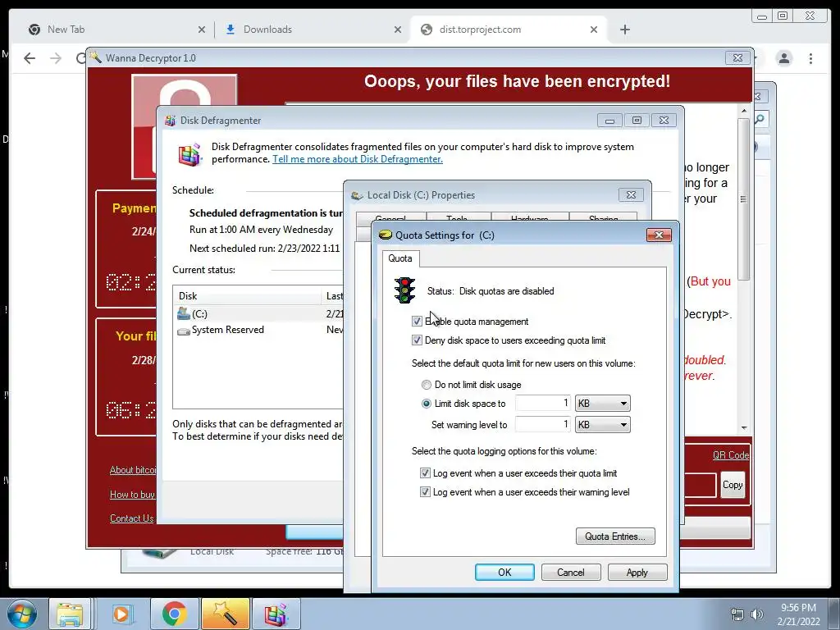
Task: Open the disk space limit unit dropdown
Action: (603, 404)
